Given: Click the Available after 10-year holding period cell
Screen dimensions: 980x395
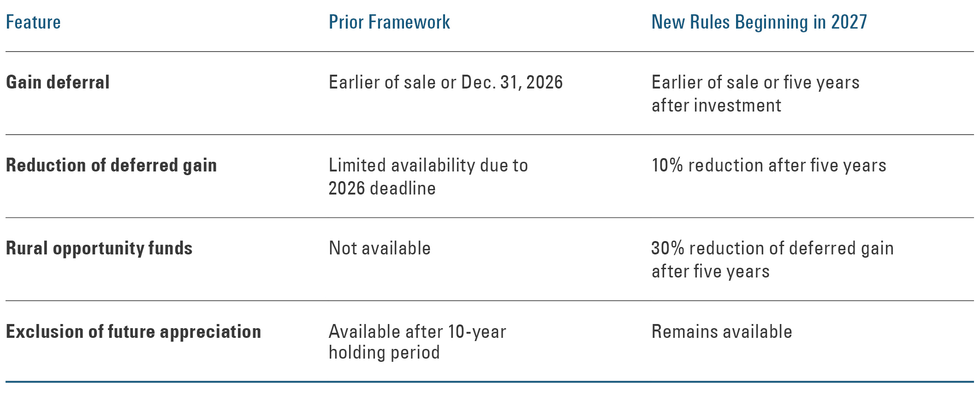Looking at the screenshot, I should point(417,342).
